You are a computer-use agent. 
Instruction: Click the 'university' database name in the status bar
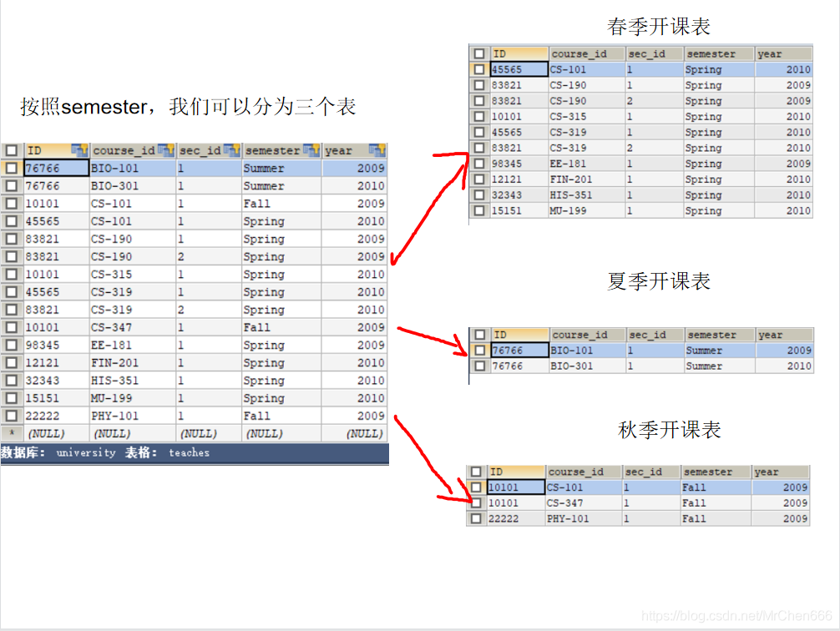(x=86, y=452)
